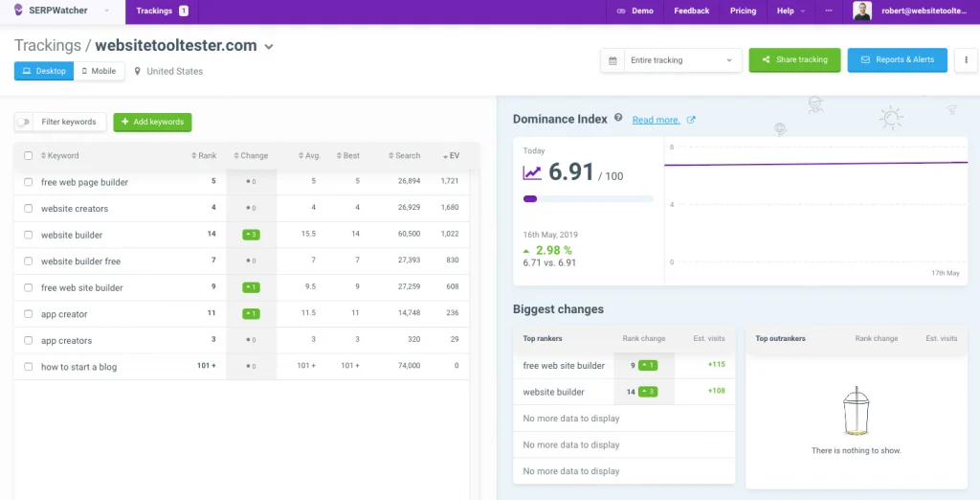The image size is (980, 500).
Task: Click the Dominance Index help question icon
Action: click(x=618, y=119)
